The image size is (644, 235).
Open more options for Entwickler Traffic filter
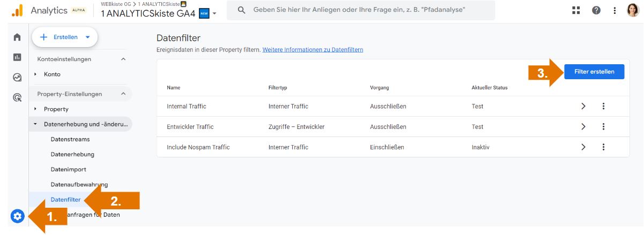[x=603, y=127]
